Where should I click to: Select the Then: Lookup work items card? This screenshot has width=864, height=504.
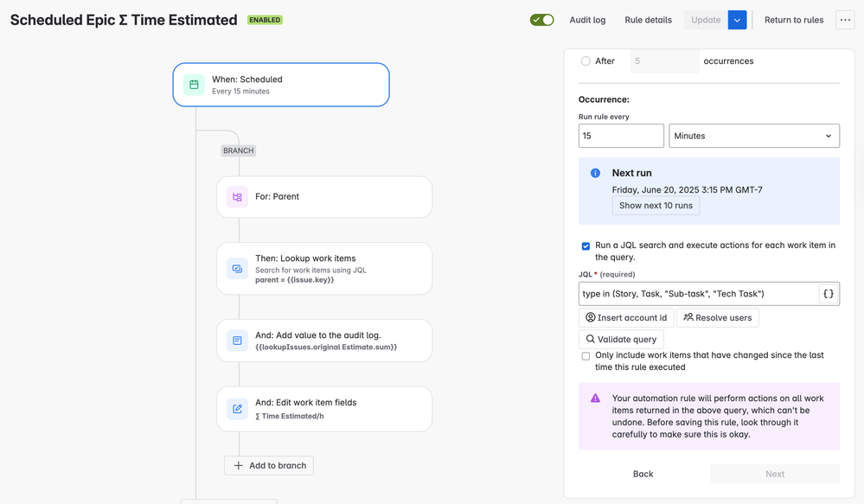pyautogui.click(x=324, y=269)
